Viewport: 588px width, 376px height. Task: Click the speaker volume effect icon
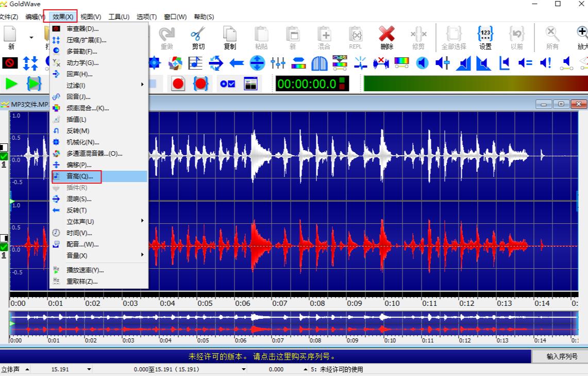[x=422, y=63]
